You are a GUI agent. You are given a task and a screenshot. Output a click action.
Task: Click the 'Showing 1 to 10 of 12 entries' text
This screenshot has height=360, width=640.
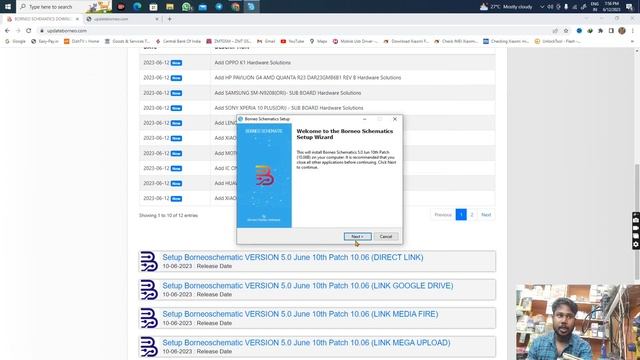(168, 216)
